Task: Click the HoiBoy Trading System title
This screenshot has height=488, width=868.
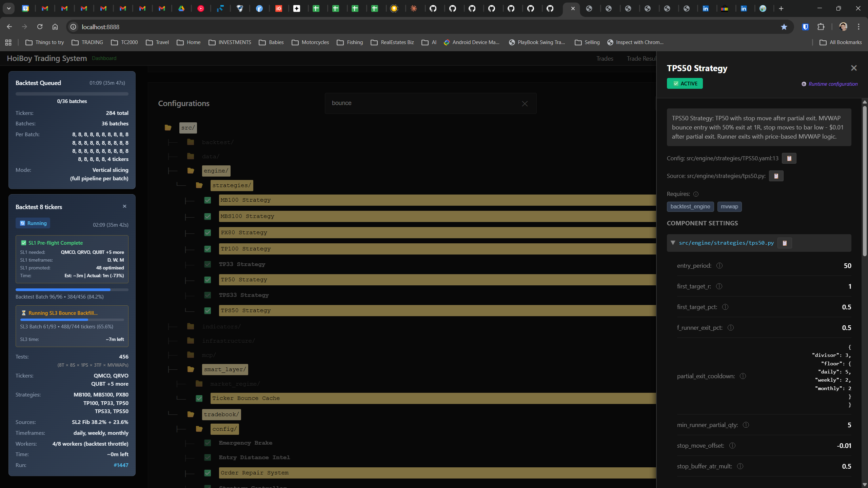Action: tap(47, 58)
